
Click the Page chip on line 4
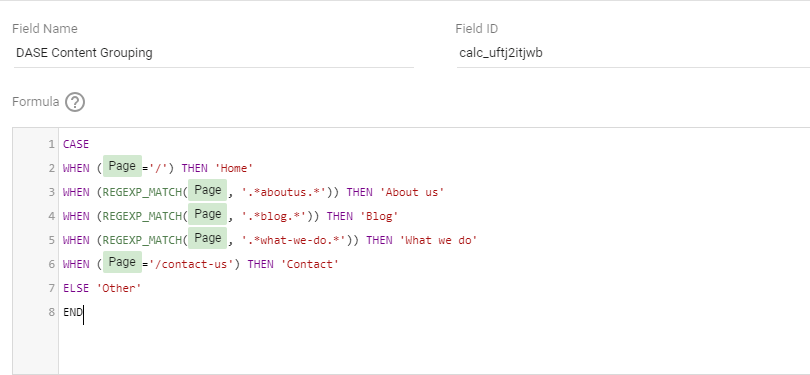pos(208,214)
